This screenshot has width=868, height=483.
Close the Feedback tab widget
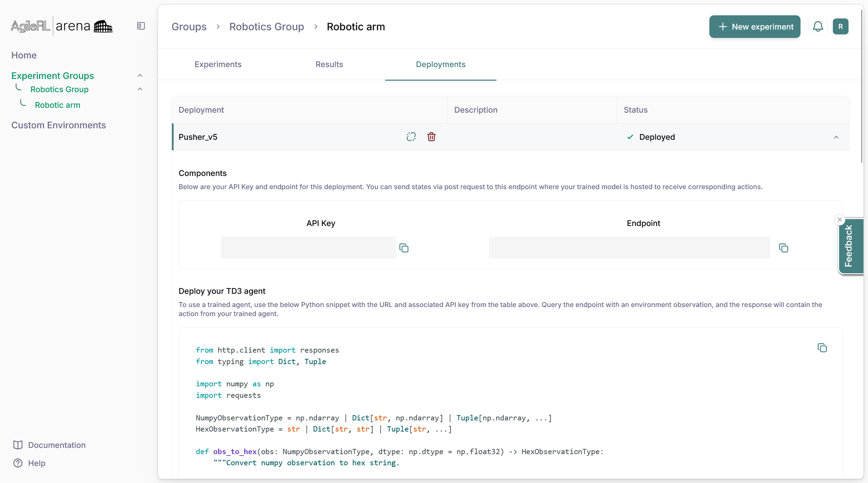(x=840, y=219)
